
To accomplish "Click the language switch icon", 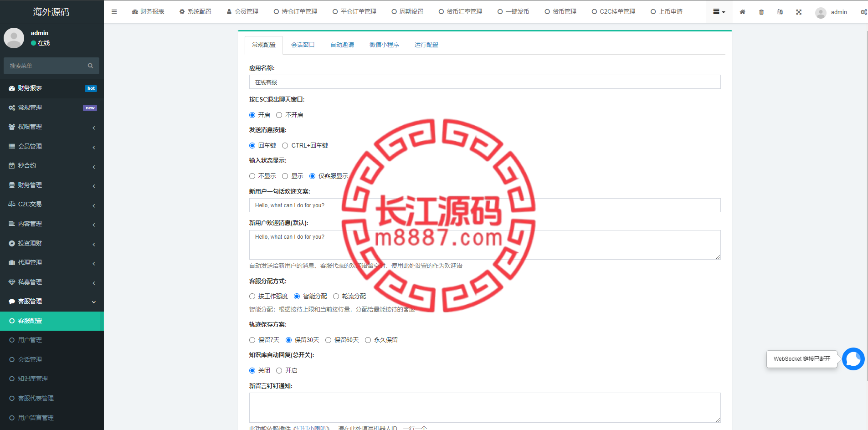I will (780, 12).
